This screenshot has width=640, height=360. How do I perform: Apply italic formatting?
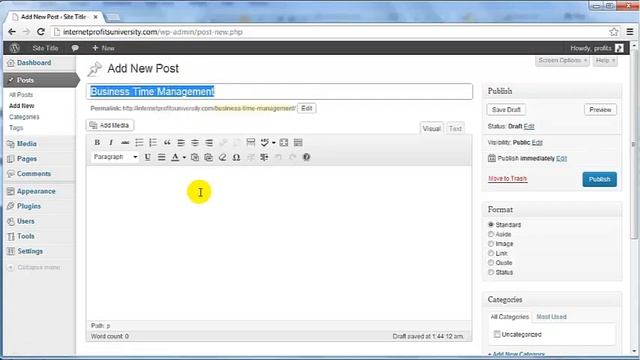pos(111,142)
